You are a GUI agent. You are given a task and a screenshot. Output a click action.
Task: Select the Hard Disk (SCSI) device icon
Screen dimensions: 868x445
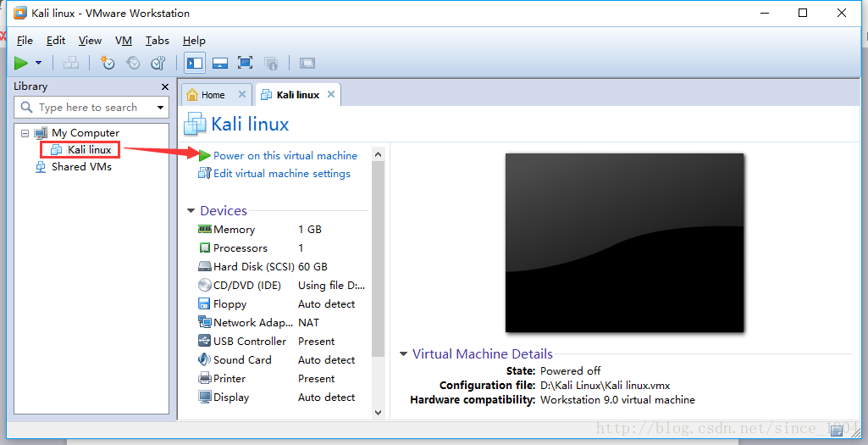205,266
